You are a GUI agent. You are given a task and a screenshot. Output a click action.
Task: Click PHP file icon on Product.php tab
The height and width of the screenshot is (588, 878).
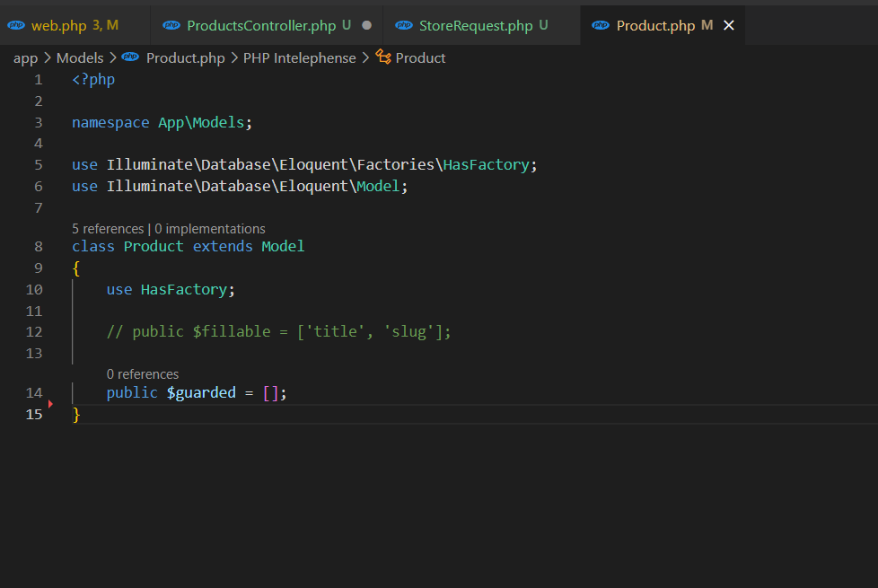pos(601,25)
